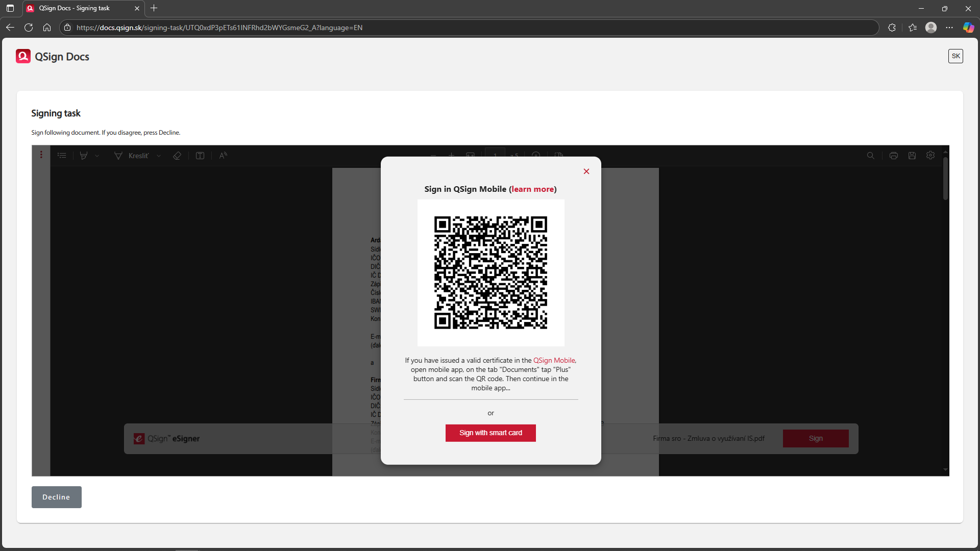Click the Decline button
The image size is (980, 551).
56,497
